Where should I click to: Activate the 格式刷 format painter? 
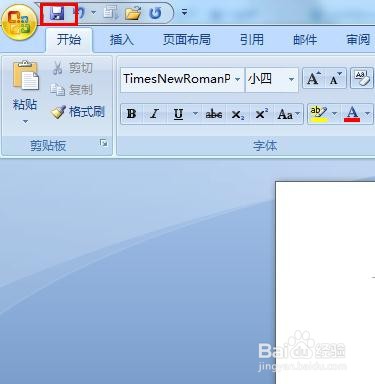pos(78,112)
